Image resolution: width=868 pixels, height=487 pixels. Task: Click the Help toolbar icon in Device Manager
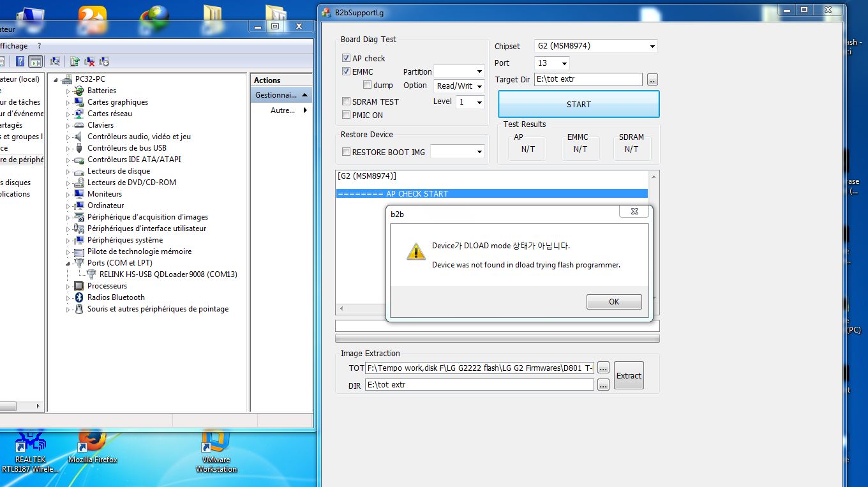[20, 61]
